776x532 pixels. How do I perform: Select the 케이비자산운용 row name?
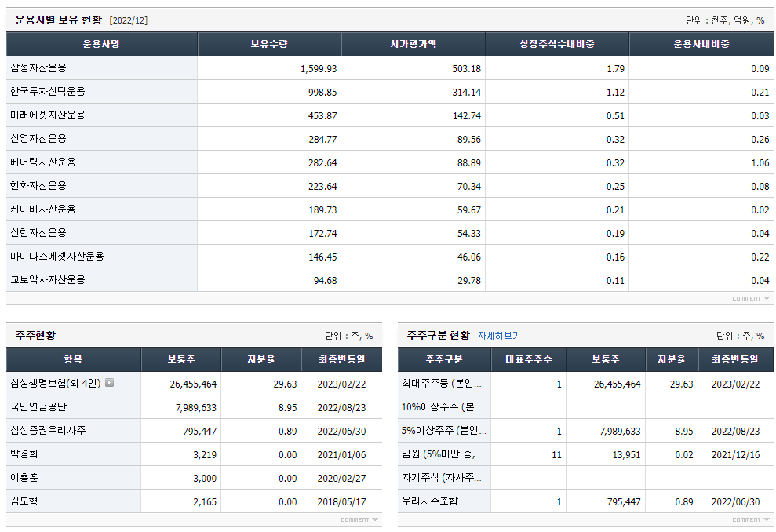pyautogui.click(x=43, y=209)
